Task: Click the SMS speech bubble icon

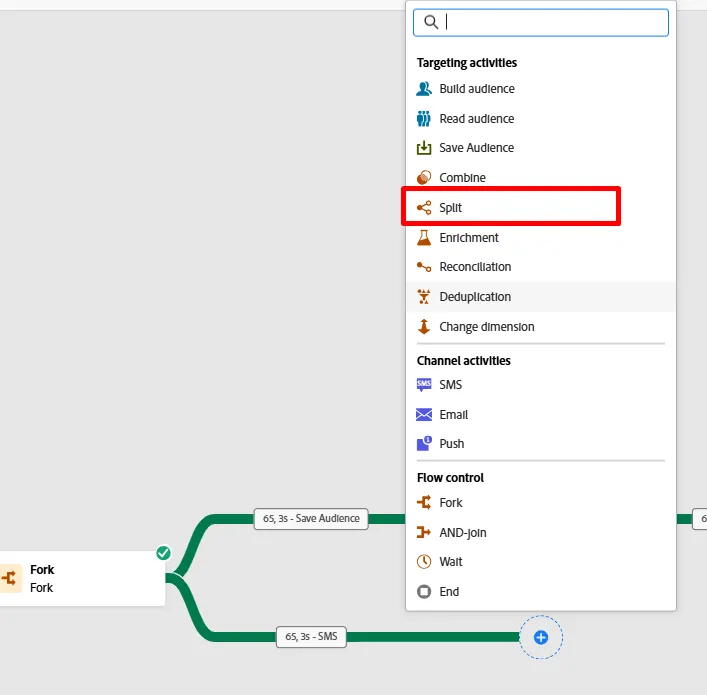Action: pos(424,385)
